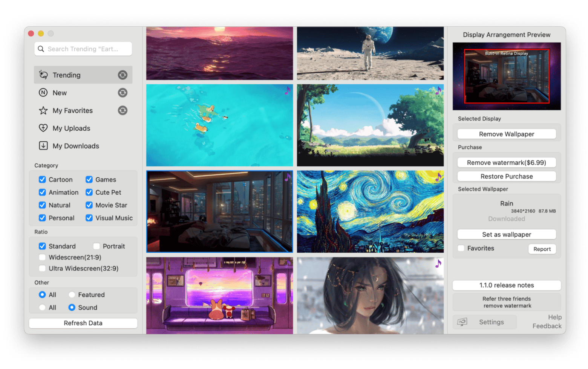Click the My Downloads arrow icon
The height and width of the screenshot is (369, 588).
(43, 146)
